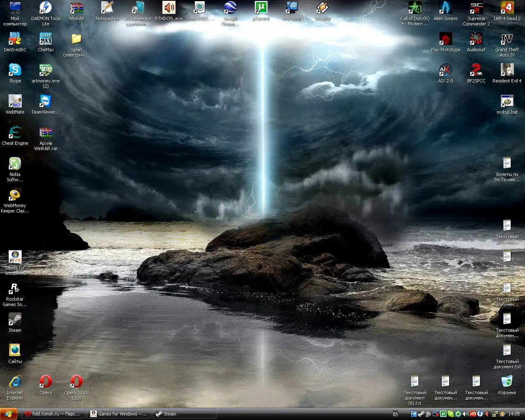Open the DAEMON Tools Lite desktop icon
This screenshot has width=525, height=420.
46,8
